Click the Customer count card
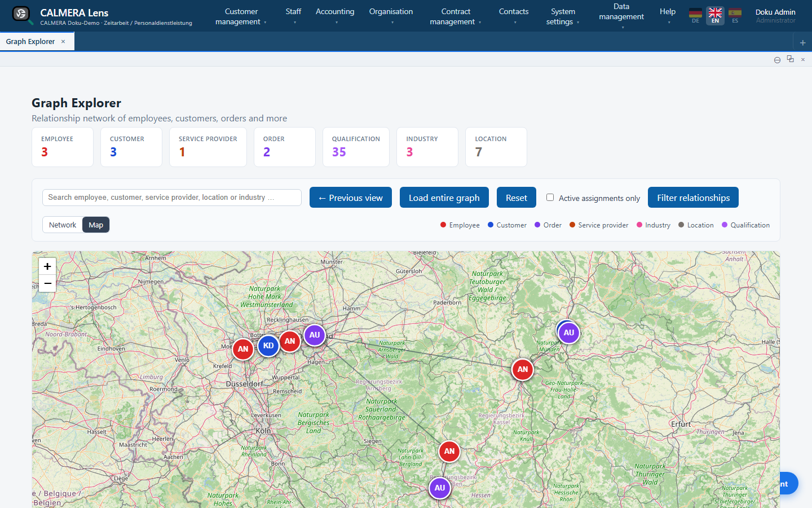The image size is (812, 508). [x=131, y=147]
